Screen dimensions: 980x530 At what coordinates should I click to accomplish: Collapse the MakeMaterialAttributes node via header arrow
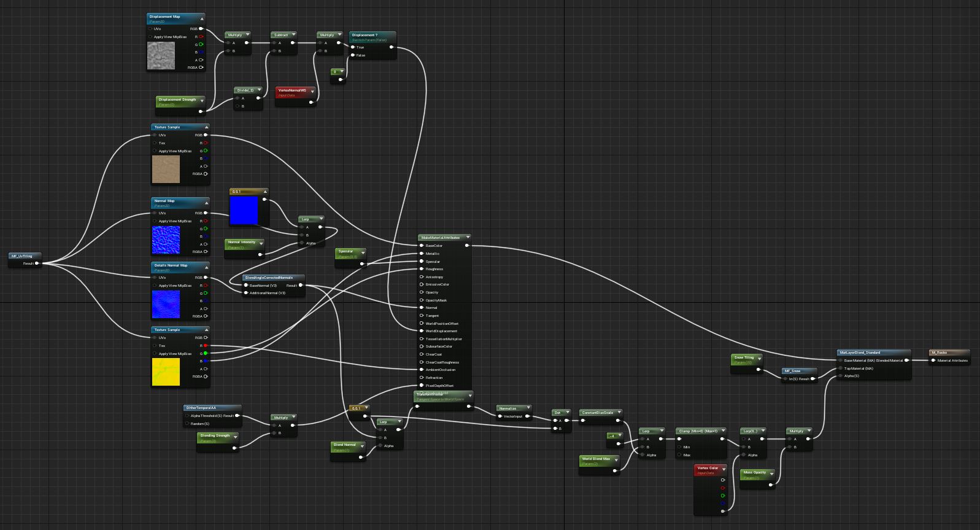tap(468, 237)
